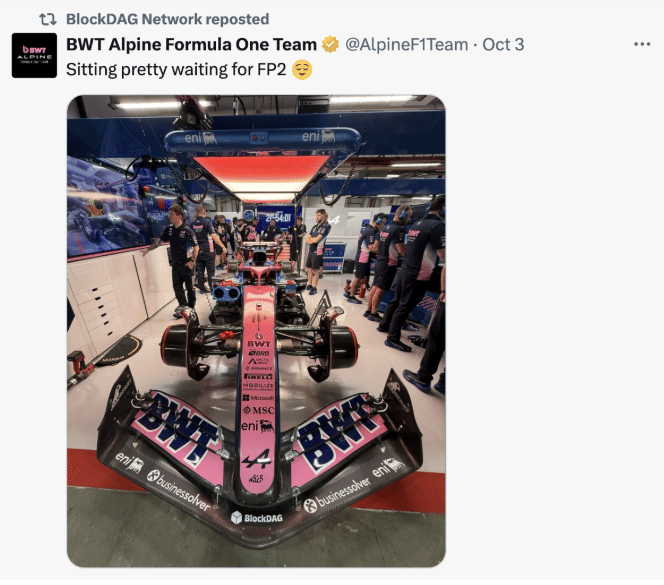664x585 pixels.
Task: Click the BlockDAG logo on front wing
Action: (257, 518)
